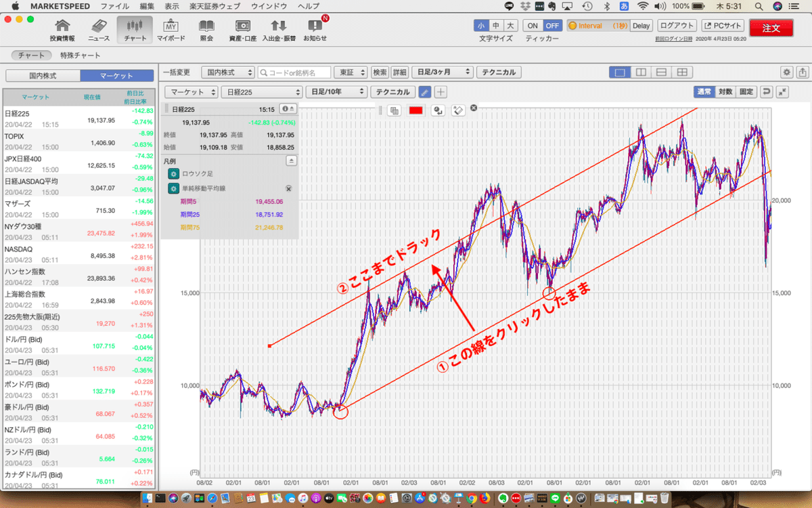812x508 pixels.
Task: Open 編集 menu
Action: (x=147, y=5)
